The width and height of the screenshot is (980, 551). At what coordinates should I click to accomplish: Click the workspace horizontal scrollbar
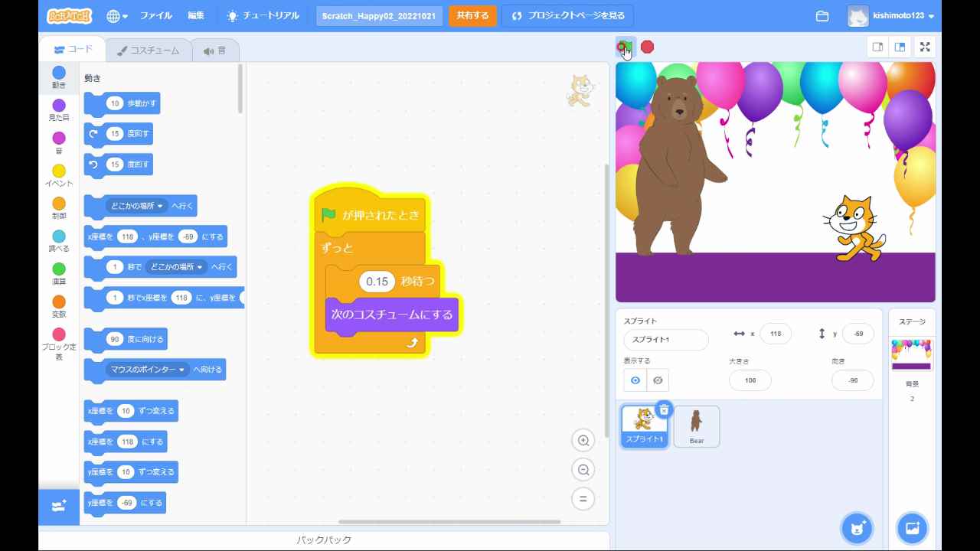tap(449, 522)
